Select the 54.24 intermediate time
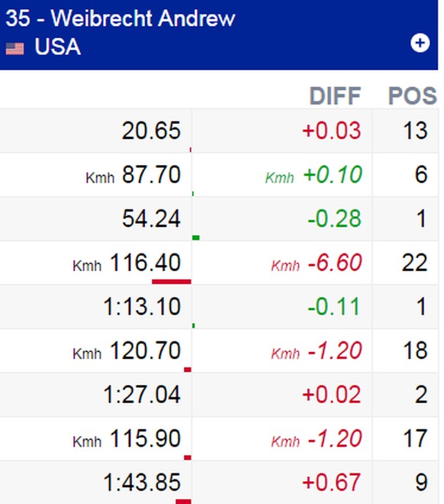 [x=151, y=218]
